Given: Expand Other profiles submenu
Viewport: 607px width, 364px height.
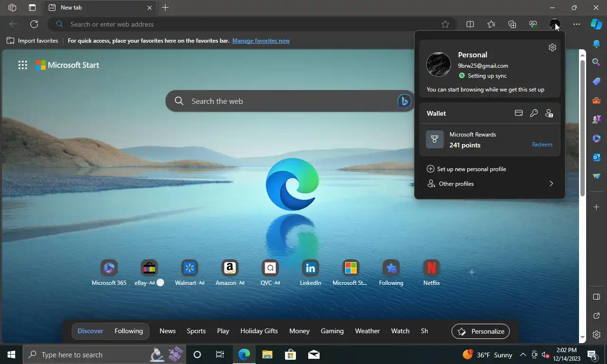Looking at the screenshot, I should (x=490, y=184).
